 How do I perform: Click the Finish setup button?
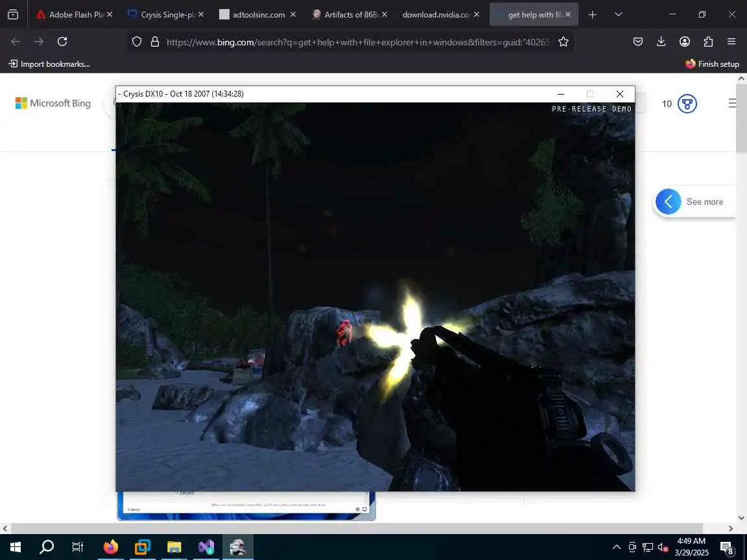click(712, 64)
